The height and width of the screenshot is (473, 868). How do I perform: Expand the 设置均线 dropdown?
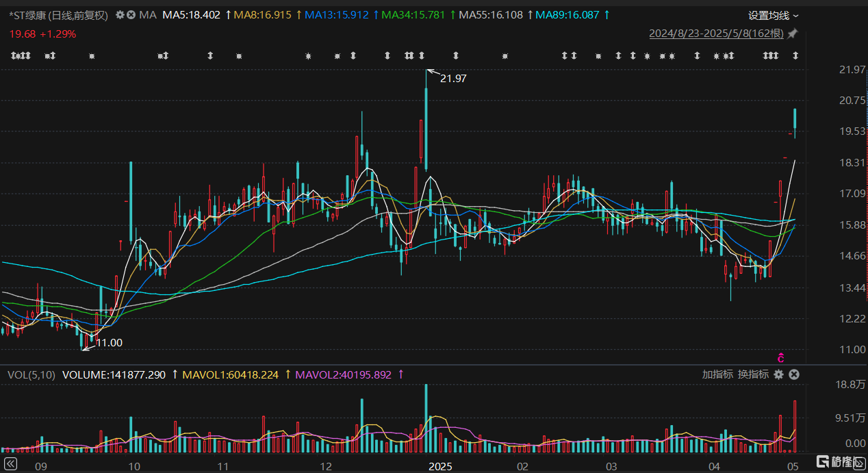click(773, 15)
